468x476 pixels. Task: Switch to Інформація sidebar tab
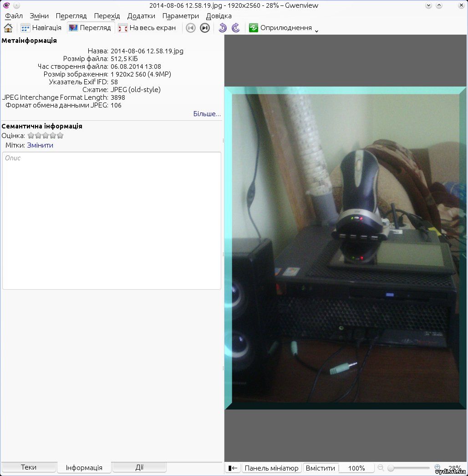[x=84, y=467]
